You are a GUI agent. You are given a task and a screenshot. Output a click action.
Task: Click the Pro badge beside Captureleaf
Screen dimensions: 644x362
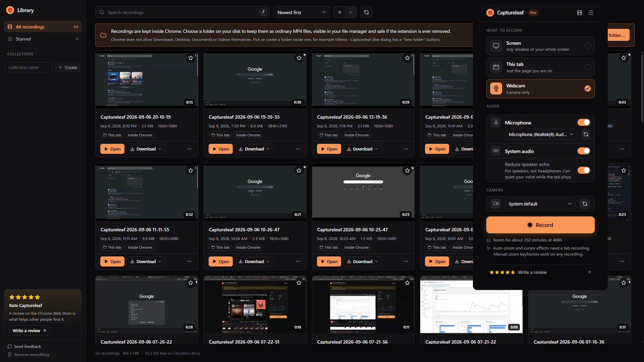[x=533, y=13]
